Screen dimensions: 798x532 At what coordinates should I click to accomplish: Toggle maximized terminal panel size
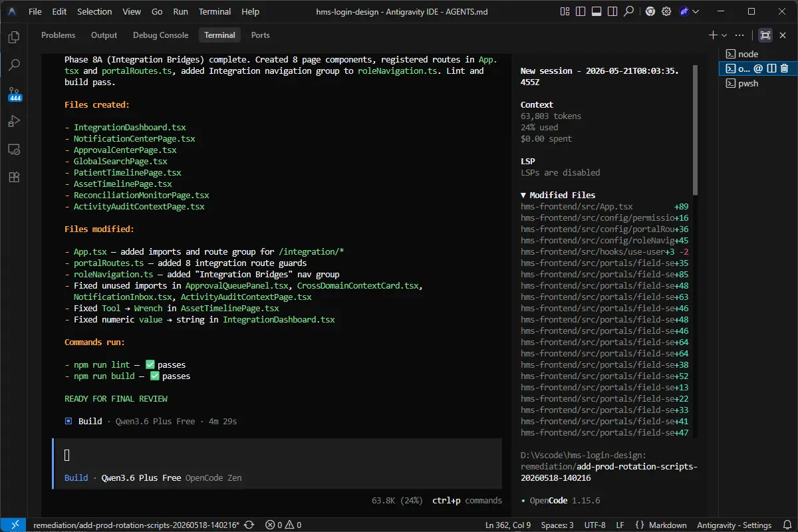[x=765, y=35]
